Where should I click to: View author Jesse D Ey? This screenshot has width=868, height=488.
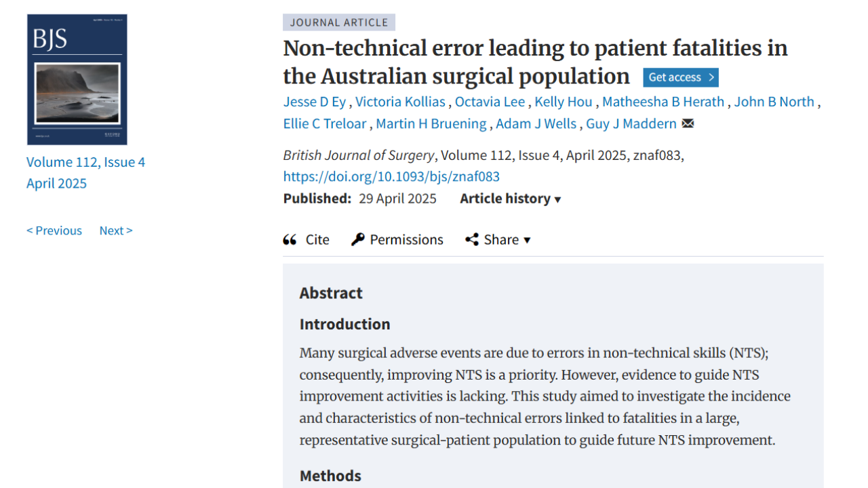pyautogui.click(x=314, y=102)
